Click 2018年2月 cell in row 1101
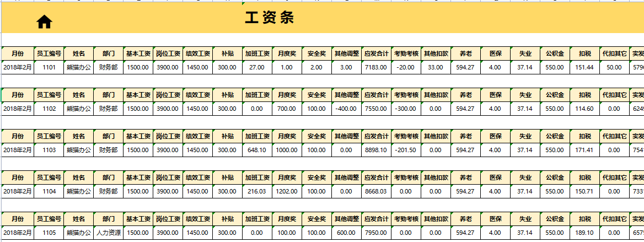This screenshot has height=242, width=644. [18, 67]
